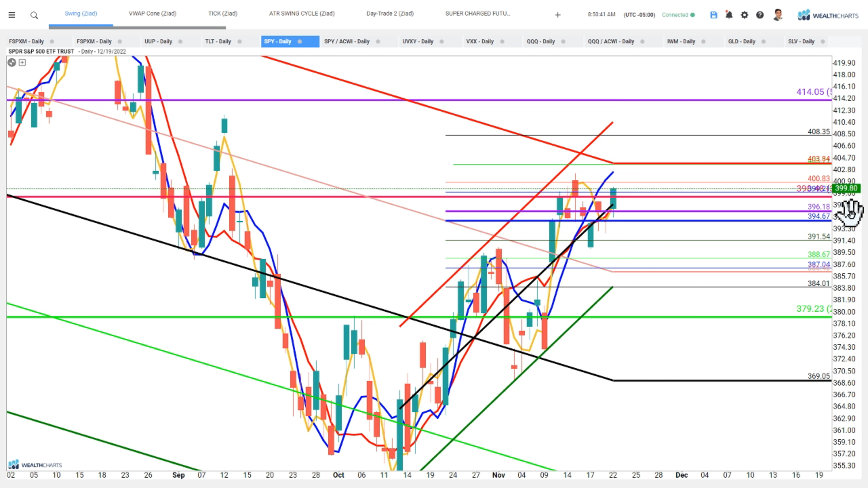This screenshot has height=488, width=868.
Task: Open the help question mark
Action: [x=760, y=15]
